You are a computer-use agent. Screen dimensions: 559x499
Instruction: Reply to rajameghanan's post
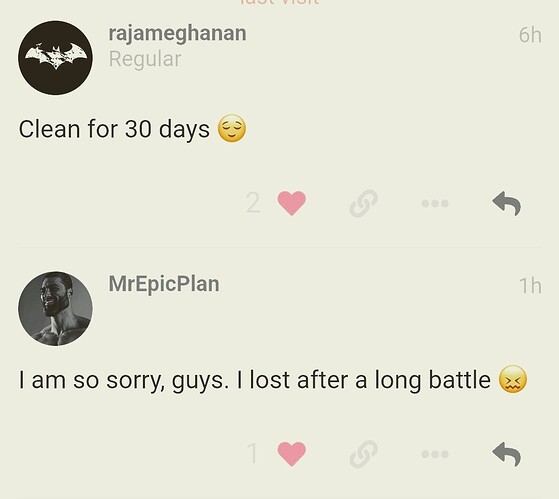(507, 203)
